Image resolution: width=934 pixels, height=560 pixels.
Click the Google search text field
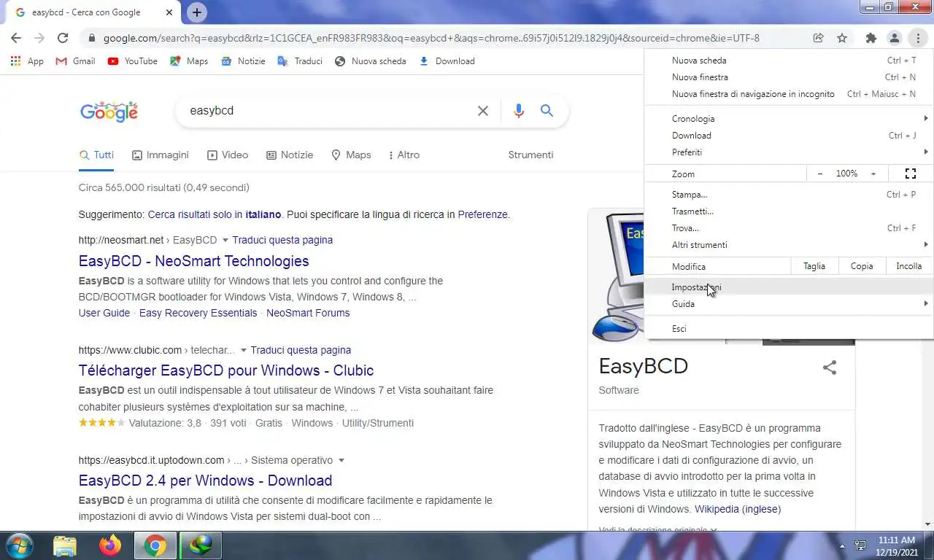pos(328,111)
